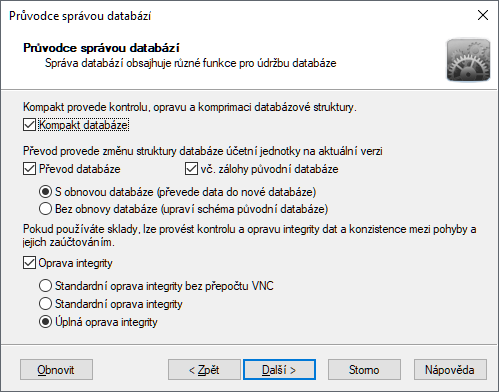499x392 pixels.
Task: Close the Průvodce správou databází dialog
Action: (483, 15)
